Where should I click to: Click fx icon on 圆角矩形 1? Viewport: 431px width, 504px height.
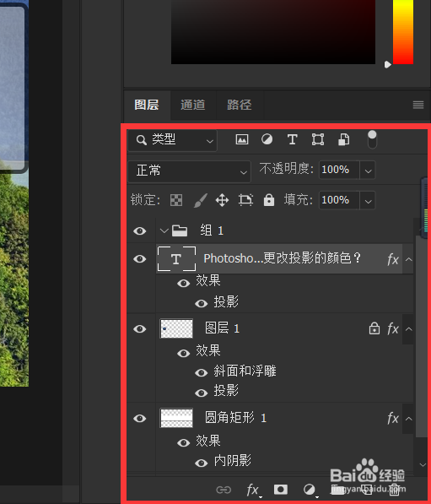[x=393, y=418]
